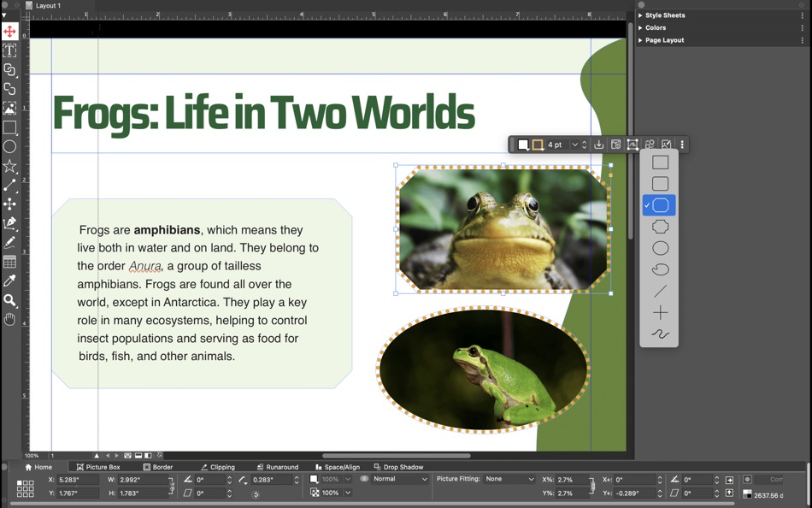
Task: Switch to the Home tab
Action: (x=38, y=467)
